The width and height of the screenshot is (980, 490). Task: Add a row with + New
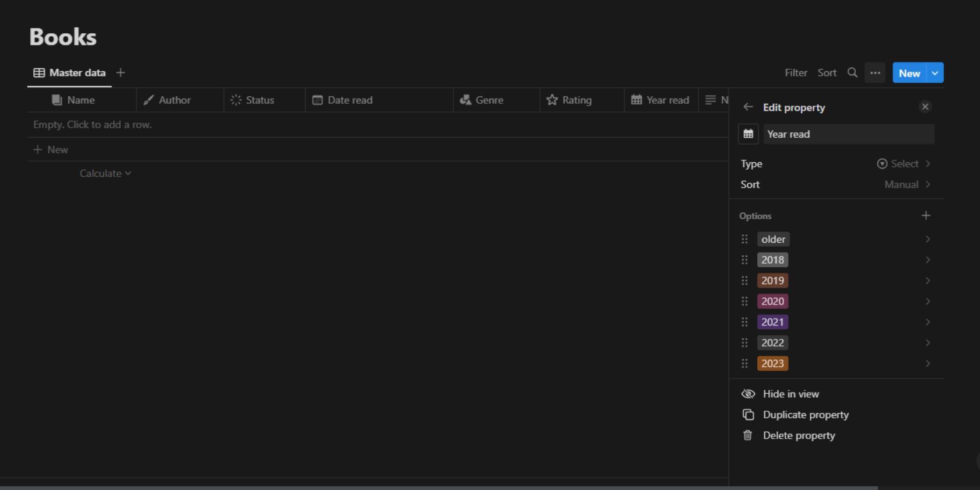click(51, 150)
